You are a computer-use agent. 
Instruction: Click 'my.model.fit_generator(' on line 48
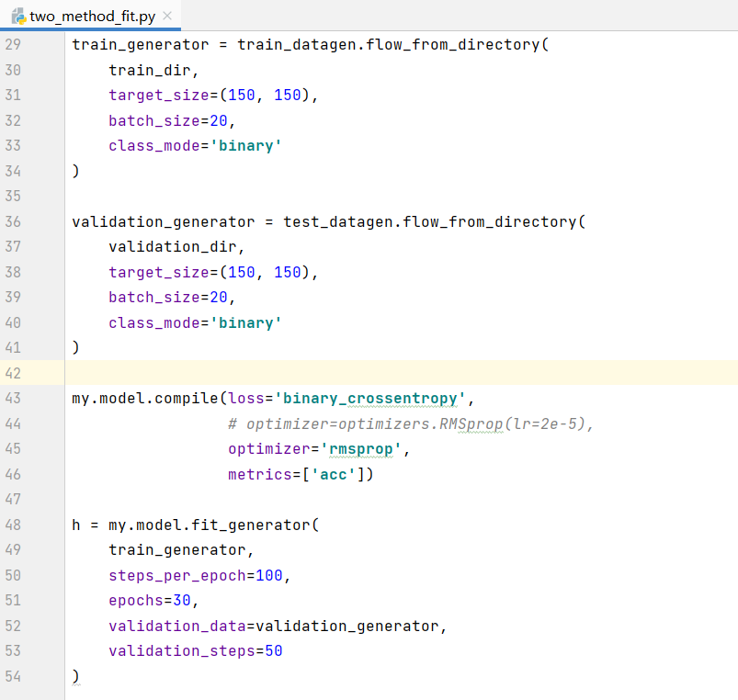[x=214, y=525]
